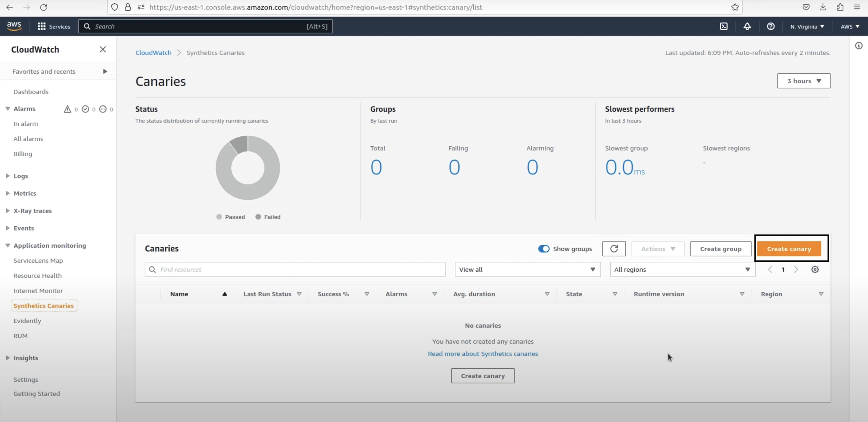868x422 pixels.
Task: Click the browser back arrow
Action: pos(10,7)
